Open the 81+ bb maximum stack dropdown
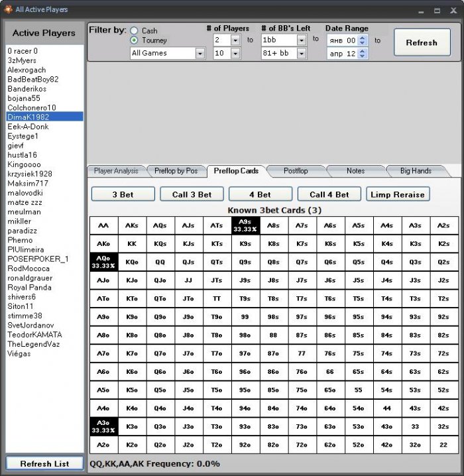 pos(301,54)
